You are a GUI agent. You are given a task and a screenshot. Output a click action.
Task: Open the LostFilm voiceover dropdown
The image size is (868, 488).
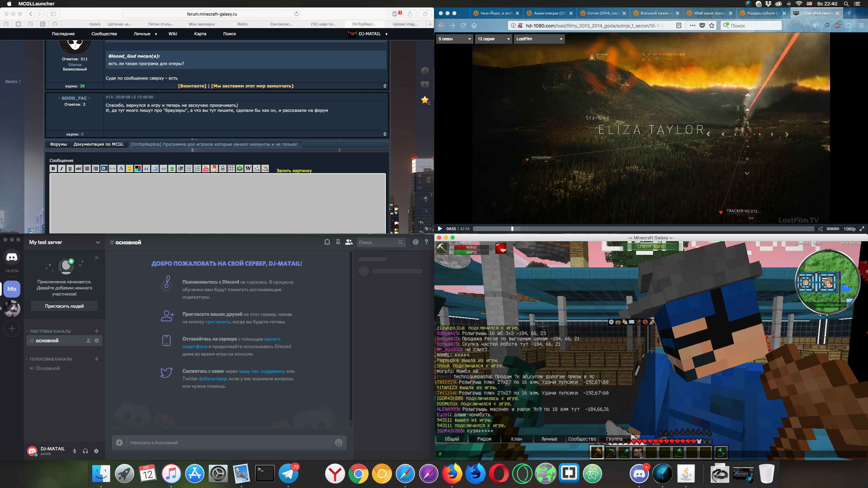(x=539, y=39)
